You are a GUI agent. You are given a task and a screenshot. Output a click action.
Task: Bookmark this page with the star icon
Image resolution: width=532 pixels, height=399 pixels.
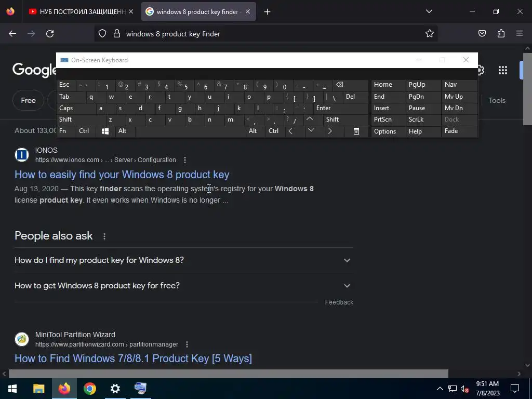point(430,34)
